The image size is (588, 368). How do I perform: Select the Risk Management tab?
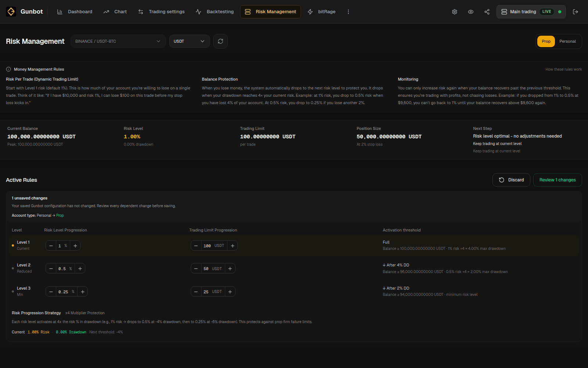[x=270, y=12]
